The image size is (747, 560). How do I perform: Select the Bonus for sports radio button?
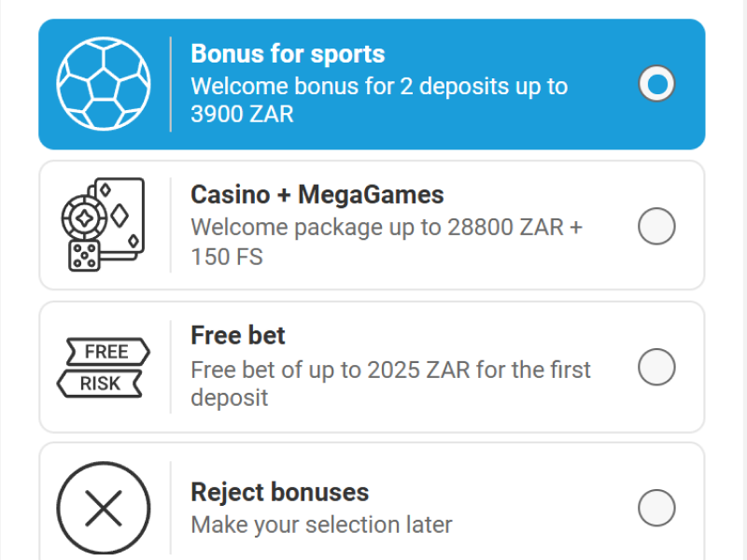pos(656,84)
